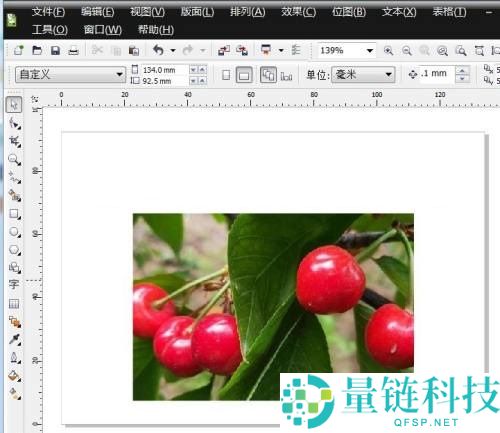
Task: Select the Interactive Fill tool
Action: click(14, 394)
